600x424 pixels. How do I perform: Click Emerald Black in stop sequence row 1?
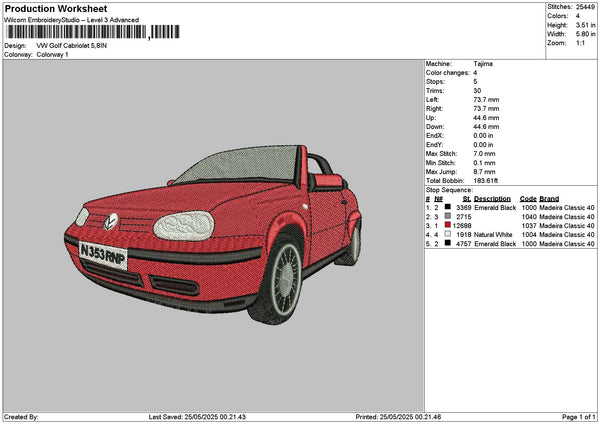click(x=495, y=208)
